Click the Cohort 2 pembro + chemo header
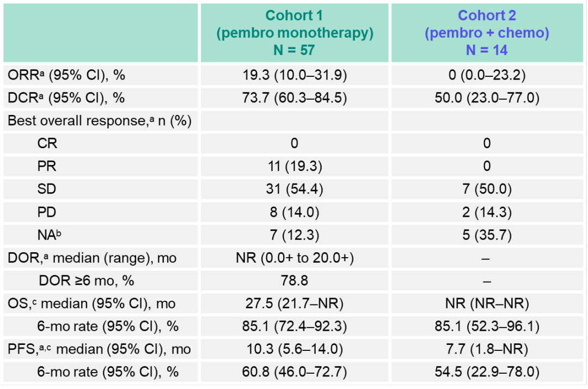The width and height of the screenshot is (588, 389). pos(487,33)
